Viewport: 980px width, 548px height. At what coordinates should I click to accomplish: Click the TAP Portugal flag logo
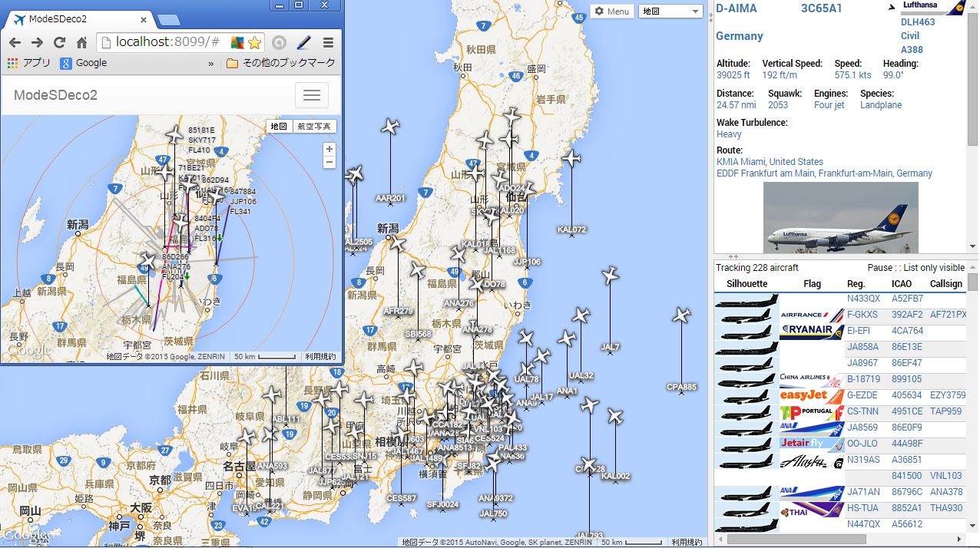pos(812,411)
